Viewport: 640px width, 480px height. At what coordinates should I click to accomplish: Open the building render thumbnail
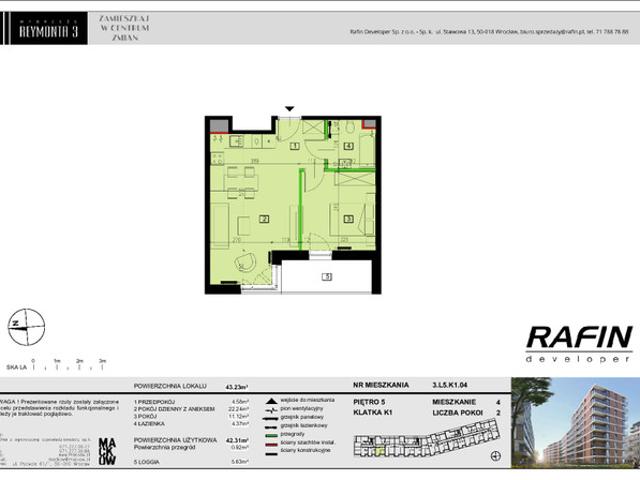pos(576,422)
